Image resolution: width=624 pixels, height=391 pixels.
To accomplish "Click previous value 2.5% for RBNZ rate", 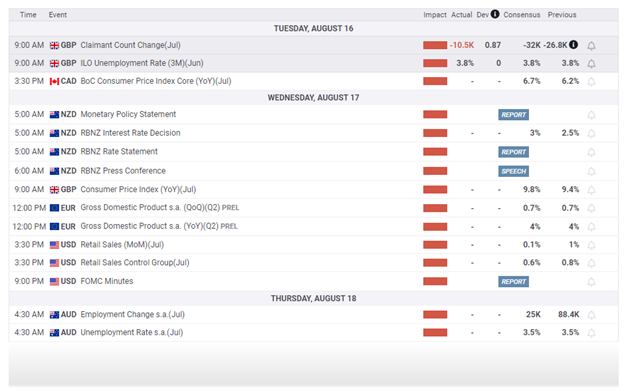I will [570, 133].
